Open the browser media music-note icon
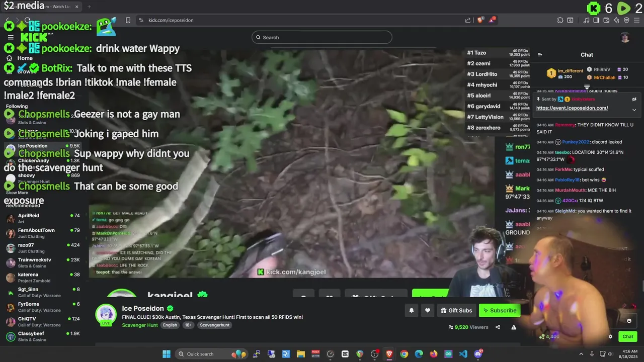The image size is (644, 362). (x=587, y=20)
